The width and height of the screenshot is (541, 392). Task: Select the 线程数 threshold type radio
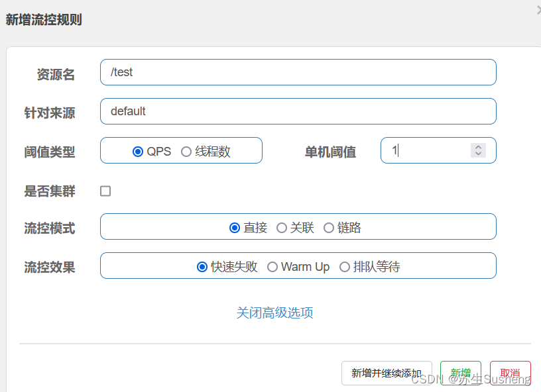tap(186, 150)
